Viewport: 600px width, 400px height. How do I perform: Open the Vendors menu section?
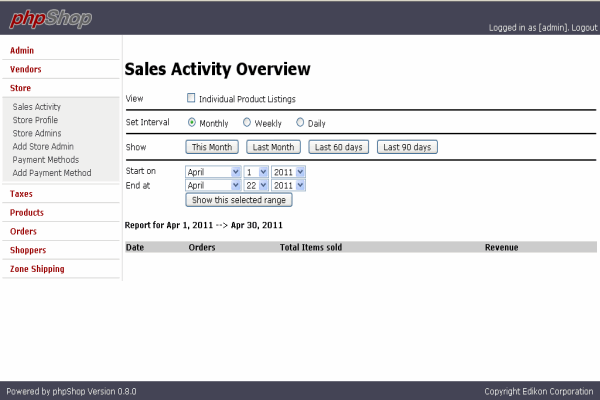pyautogui.click(x=26, y=69)
